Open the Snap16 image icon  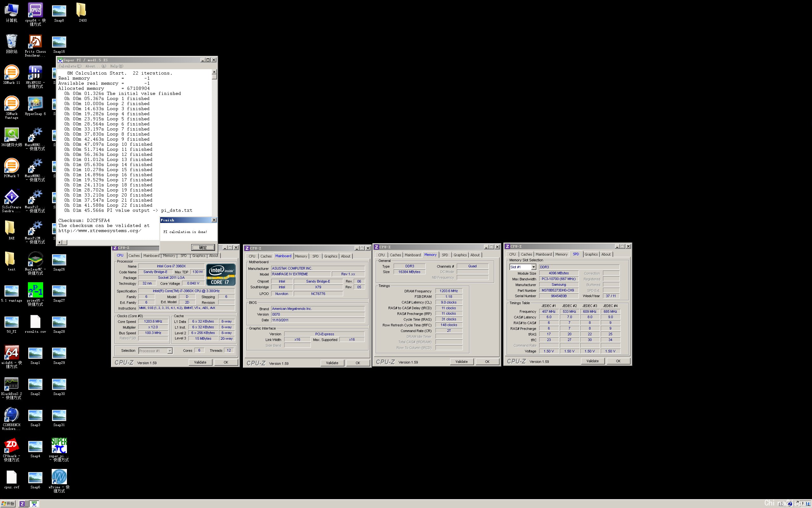[59, 45]
